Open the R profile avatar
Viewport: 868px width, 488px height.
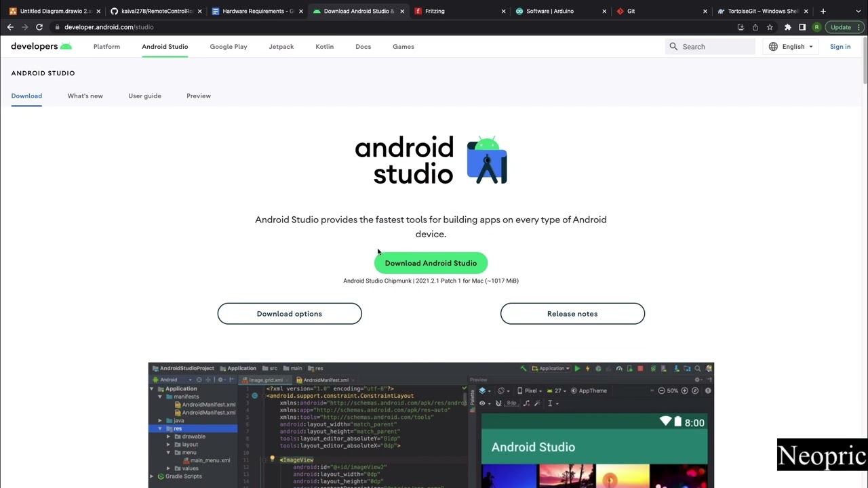click(816, 27)
